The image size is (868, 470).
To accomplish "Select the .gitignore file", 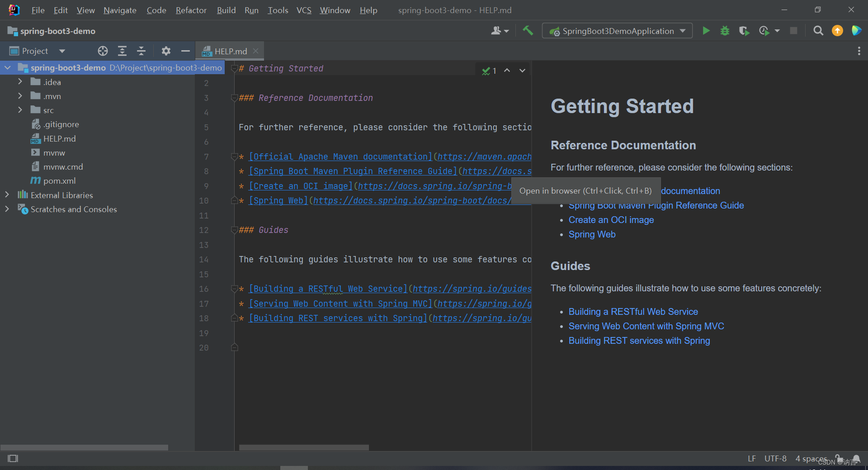I will click(x=61, y=124).
